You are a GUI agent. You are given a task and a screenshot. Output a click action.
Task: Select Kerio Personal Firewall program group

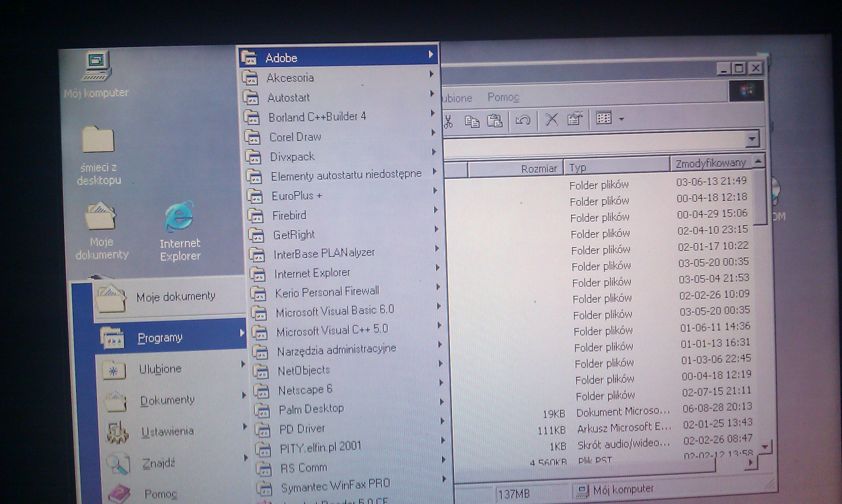point(327,291)
